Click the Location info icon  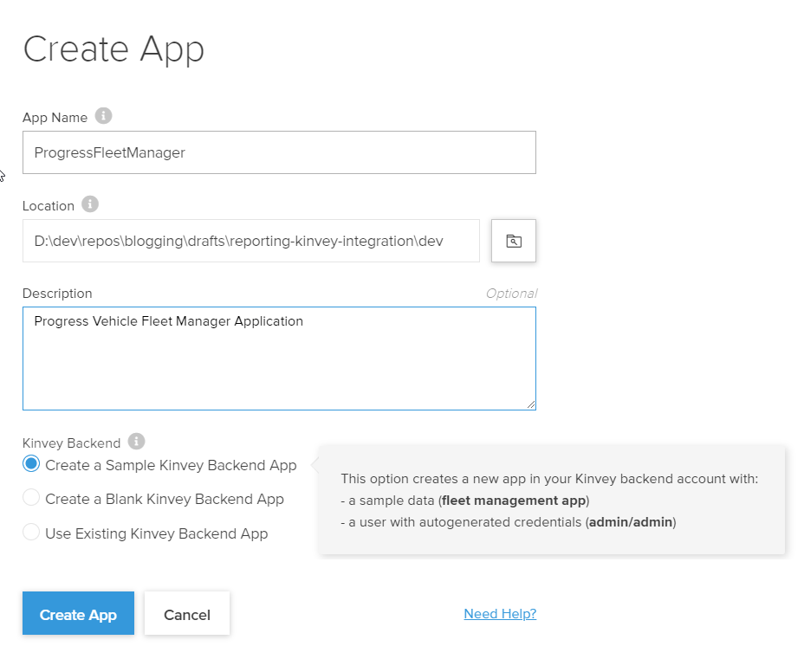90,204
